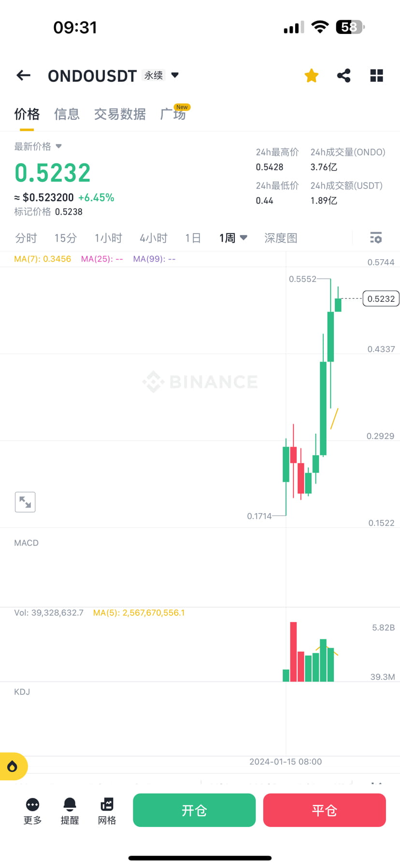This screenshot has width=400, height=868.
Task: Open the layout grid icon top right
Action: (376, 75)
